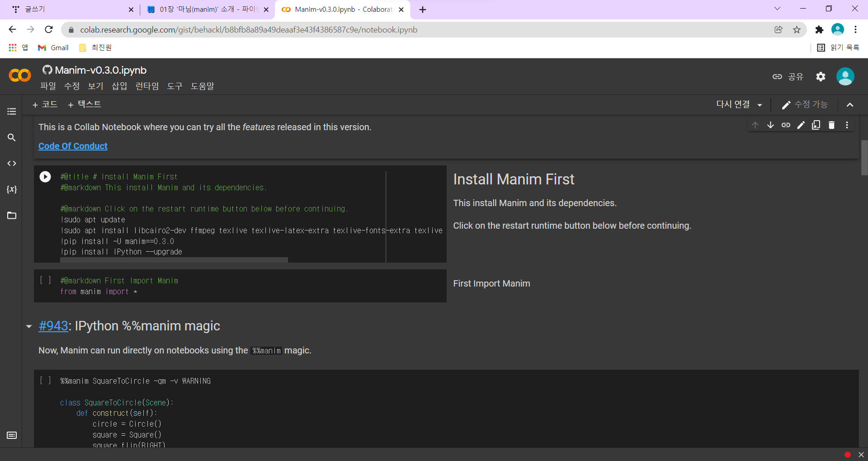Go to Colab home logo
The image size is (868, 461).
coord(20,75)
